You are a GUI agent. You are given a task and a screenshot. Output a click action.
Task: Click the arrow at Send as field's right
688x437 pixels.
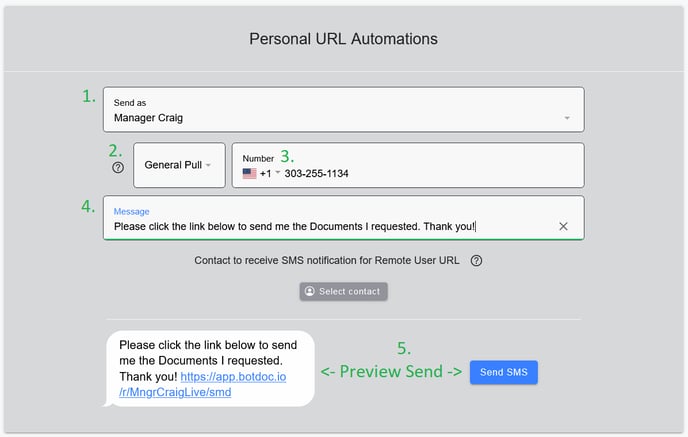pyautogui.click(x=567, y=118)
